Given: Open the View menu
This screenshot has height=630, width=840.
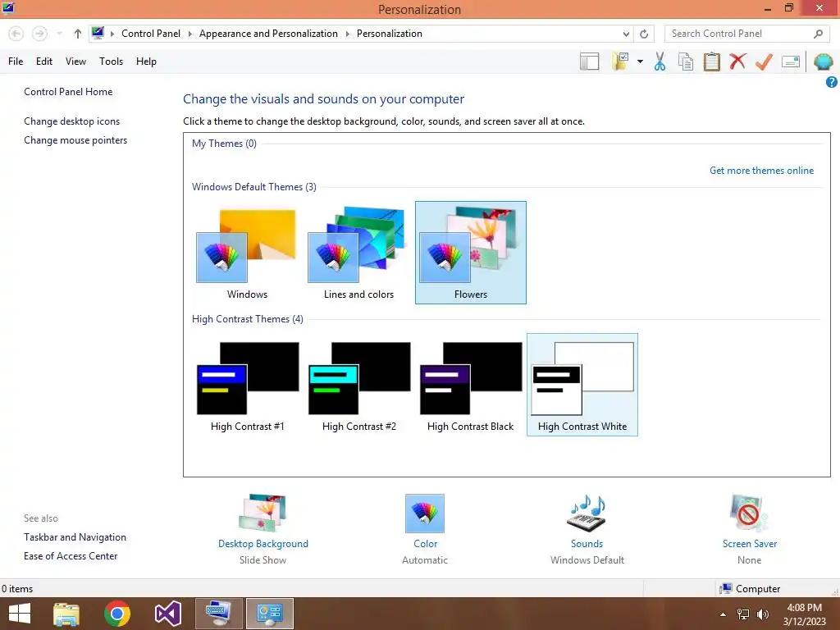Looking at the screenshot, I should [75, 62].
